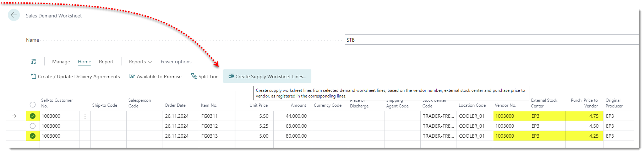
Task: Open the Manage menu tab
Action: click(x=61, y=62)
